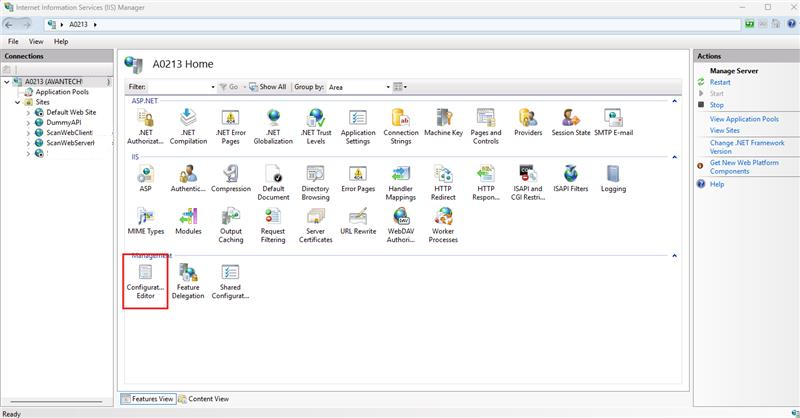Open Providers feature
Screen dimensions: 800x418
click(528, 123)
